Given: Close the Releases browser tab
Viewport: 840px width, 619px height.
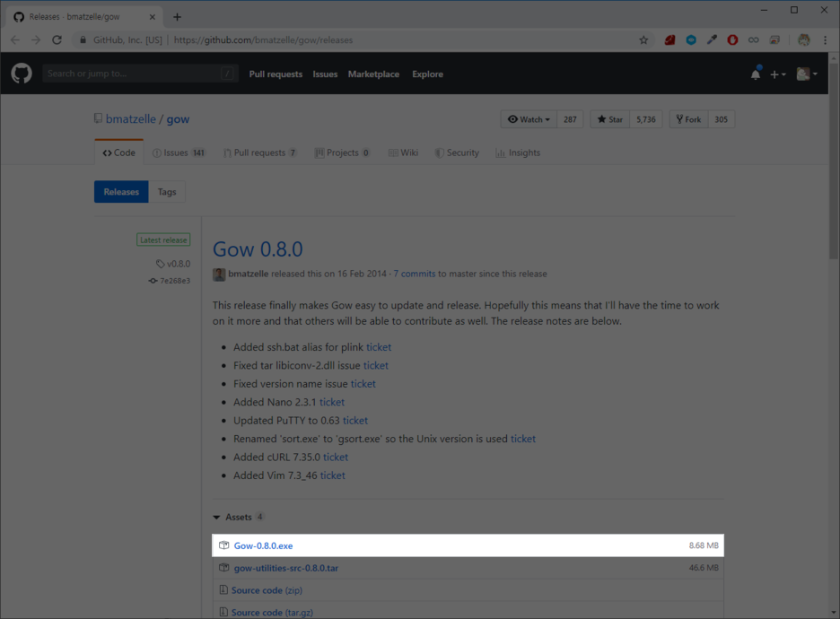Looking at the screenshot, I should (x=153, y=17).
